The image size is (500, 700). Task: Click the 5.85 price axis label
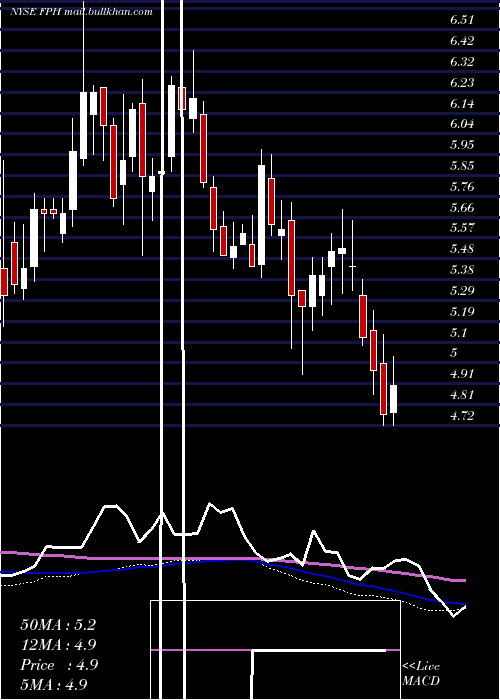click(x=462, y=166)
